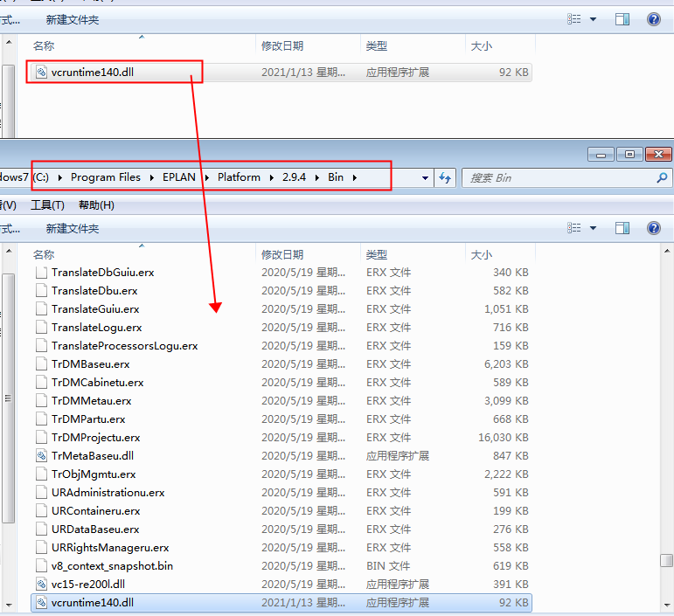Select vc15-re200l.dll file icon
Screen dimensions: 674x616
[41, 584]
